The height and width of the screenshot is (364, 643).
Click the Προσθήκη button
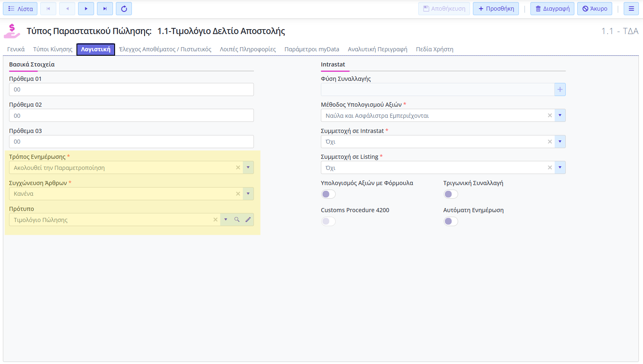pyautogui.click(x=496, y=9)
